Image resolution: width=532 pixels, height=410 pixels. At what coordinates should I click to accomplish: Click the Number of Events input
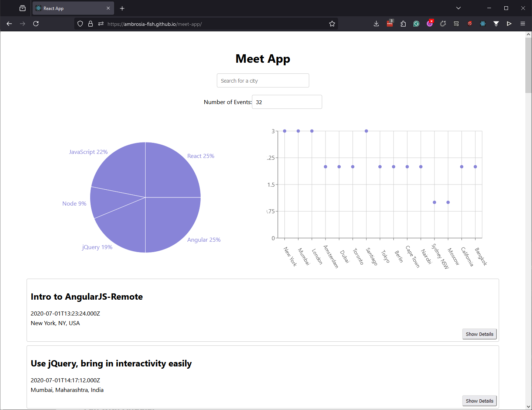(x=287, y=102)
